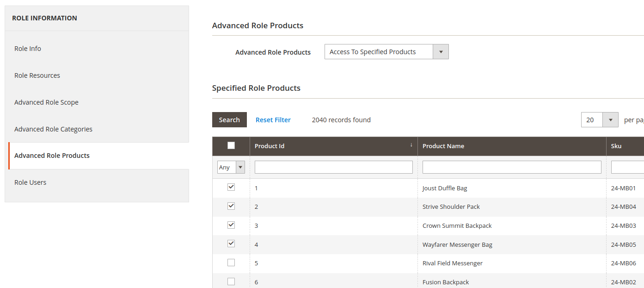Open the Role Resources tab
This screenshot has width=644, height=288.
point(37,75)
